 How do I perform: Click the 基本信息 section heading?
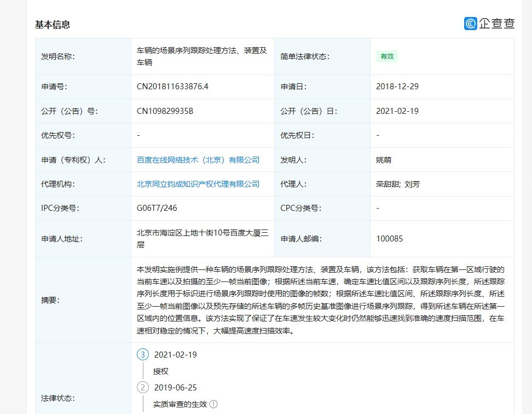pos(52,25)
